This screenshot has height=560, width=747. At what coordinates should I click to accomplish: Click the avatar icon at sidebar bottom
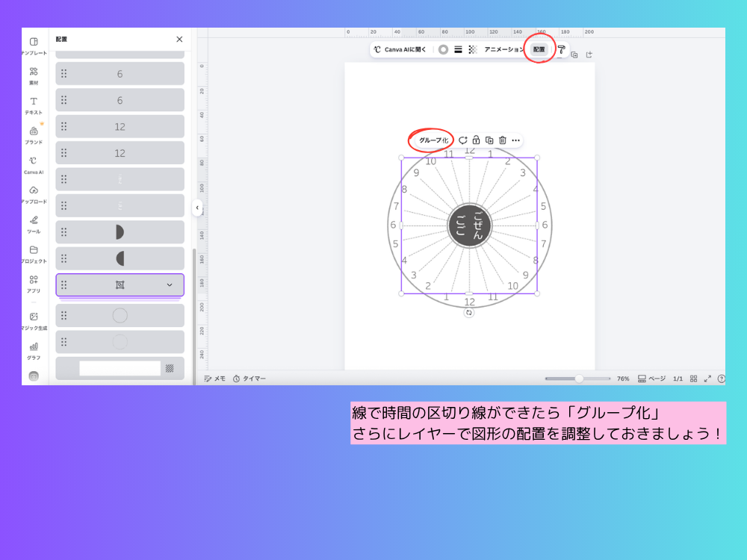(34, 376)
